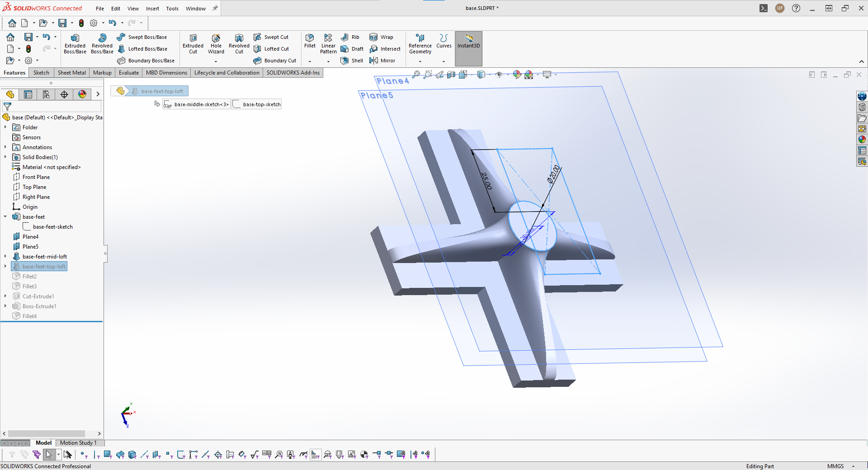Image resolution: width=868 pixels, height=470 pixels.
Task: Select the Extruded Boss/Base tool
Action: (x=75, y=44)
